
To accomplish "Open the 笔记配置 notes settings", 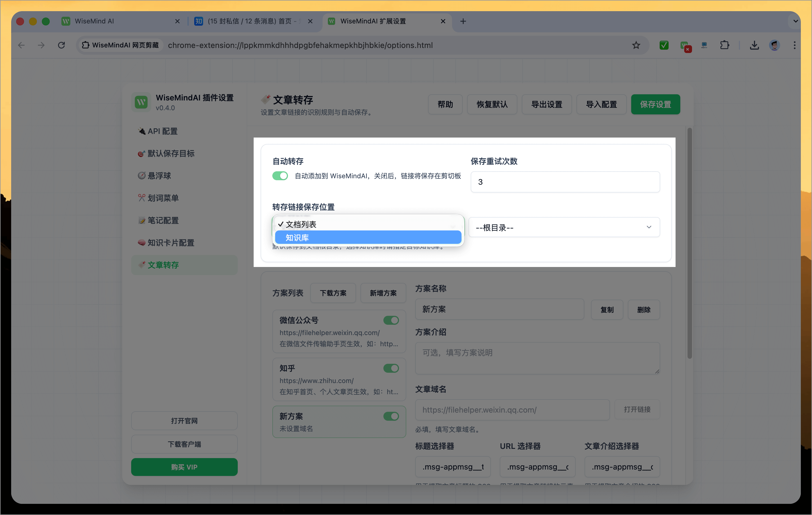I will pos(163,220).
